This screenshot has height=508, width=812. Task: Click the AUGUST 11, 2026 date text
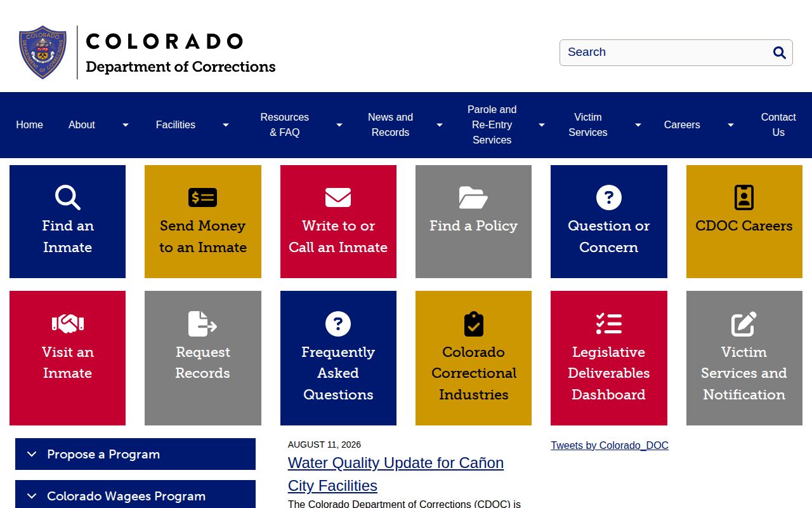click(x=324, y=444)
